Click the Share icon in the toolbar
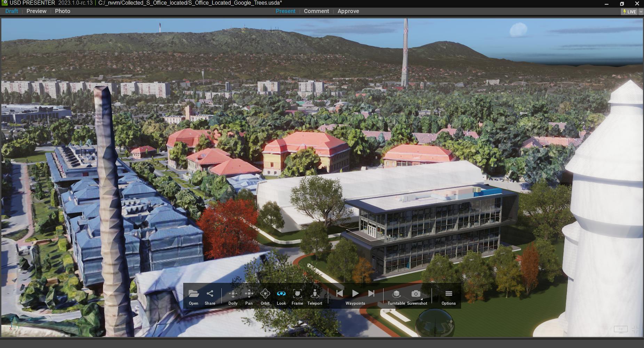This screenshot has width=644, height=348. pos(210,294)
